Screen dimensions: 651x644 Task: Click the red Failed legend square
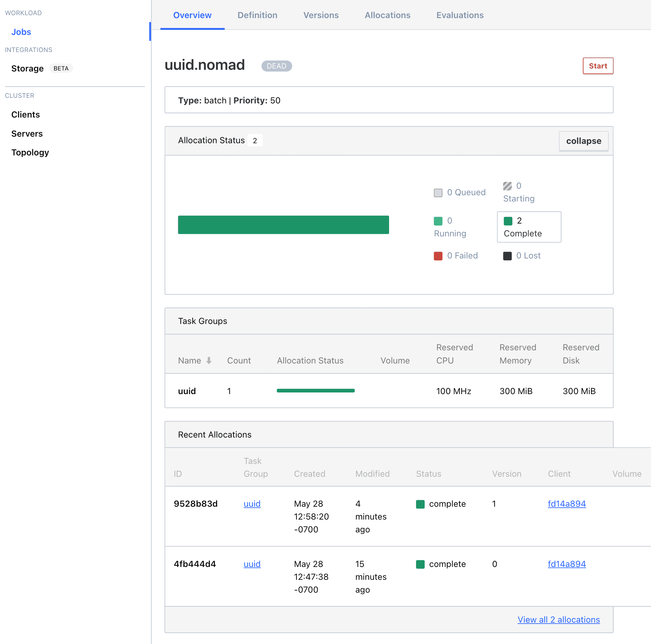(438, 256)
